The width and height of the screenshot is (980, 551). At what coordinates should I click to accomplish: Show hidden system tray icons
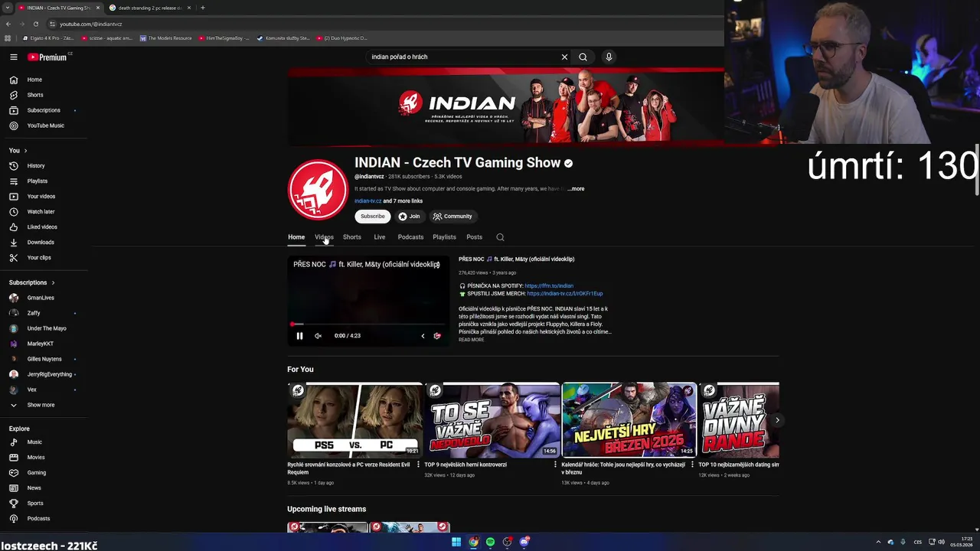click(x=878, y=542)
